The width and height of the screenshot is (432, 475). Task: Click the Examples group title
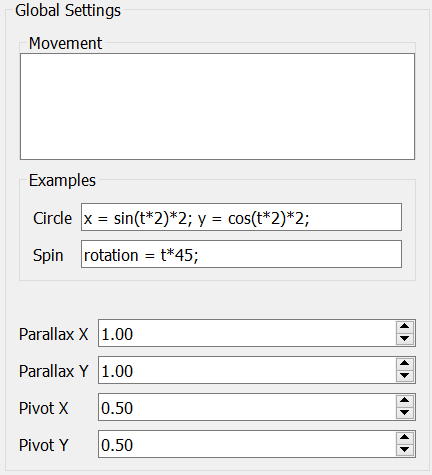coord(62,180)
